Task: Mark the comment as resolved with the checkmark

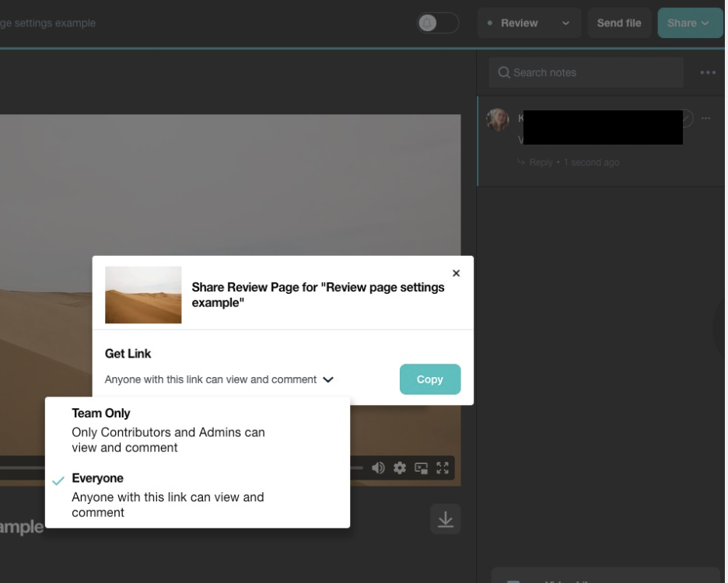Action: (x=685, y=118)
